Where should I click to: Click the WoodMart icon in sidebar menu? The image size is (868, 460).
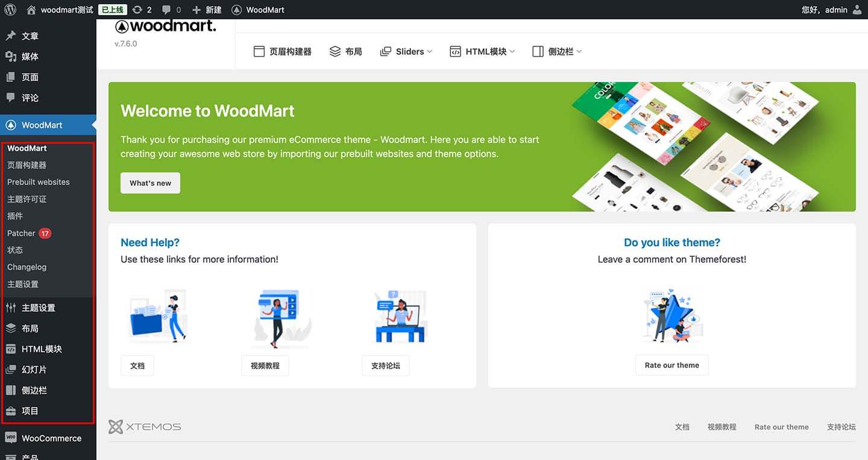[11, 125]
